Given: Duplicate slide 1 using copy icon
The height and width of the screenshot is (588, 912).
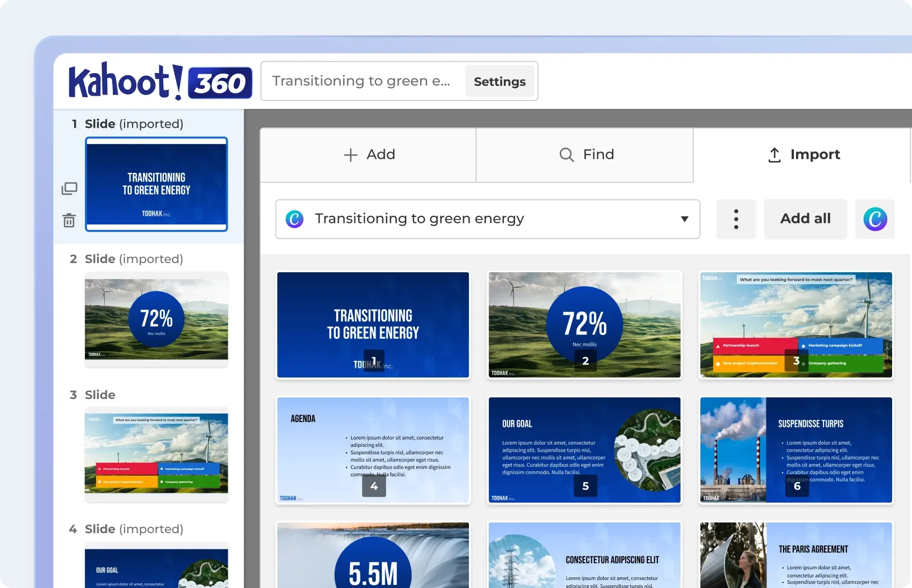Looking at the screenshot, I should point(69,188).
